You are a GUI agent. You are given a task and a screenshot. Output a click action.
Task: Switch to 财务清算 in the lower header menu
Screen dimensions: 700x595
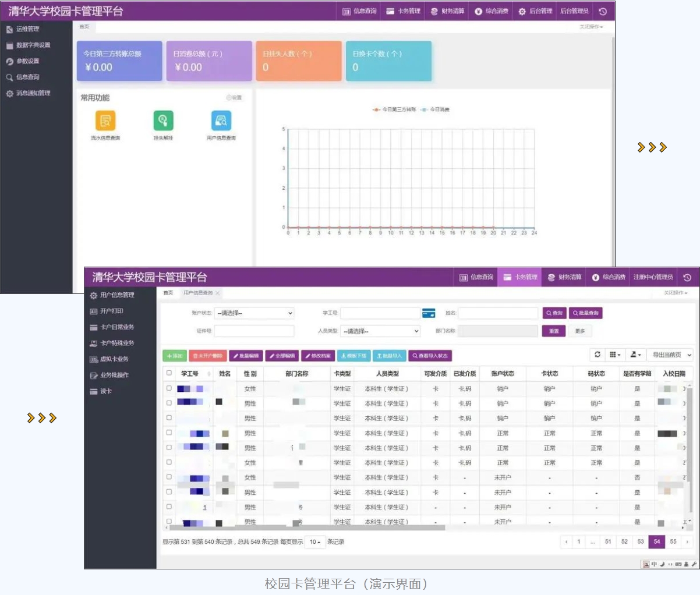(x=564, y=278)
